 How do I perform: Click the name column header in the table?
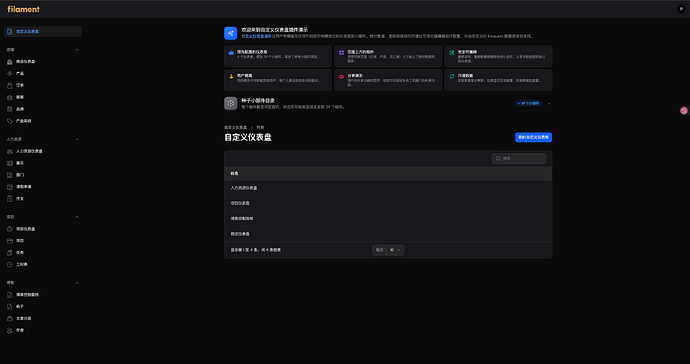coord(235,174)
